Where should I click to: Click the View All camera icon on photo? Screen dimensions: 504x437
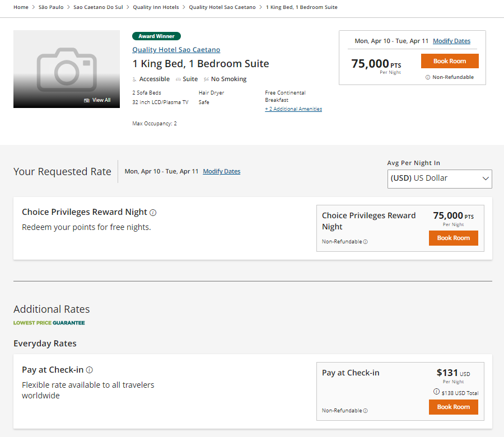[87, 100]
